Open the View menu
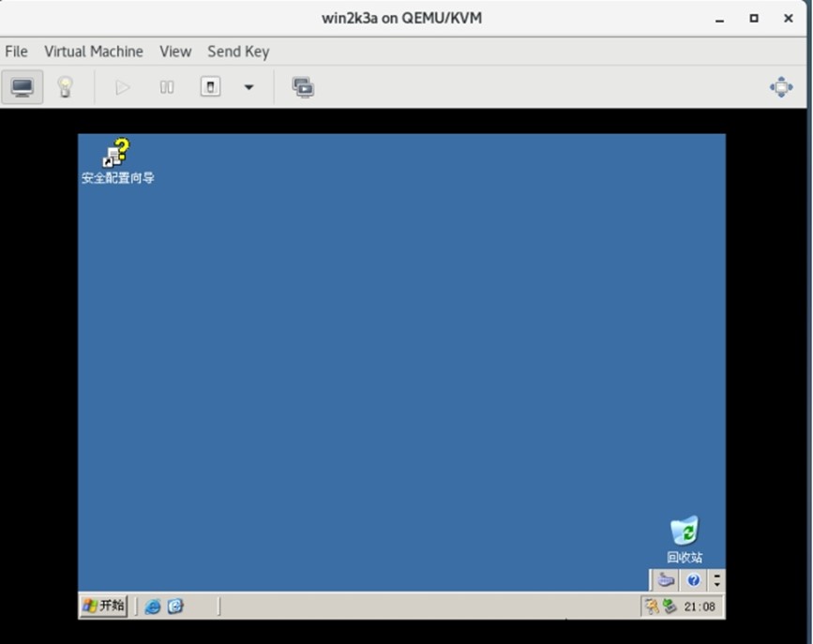The height and width of the screenshot is (644, 813). click(175, 52)
